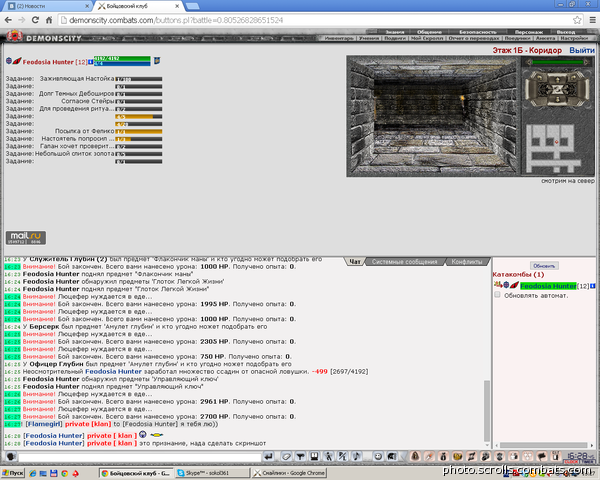Screen dimensions: 600x480
Task: Click the 'Выход' menu item
Action: click(x=566, y=32)
